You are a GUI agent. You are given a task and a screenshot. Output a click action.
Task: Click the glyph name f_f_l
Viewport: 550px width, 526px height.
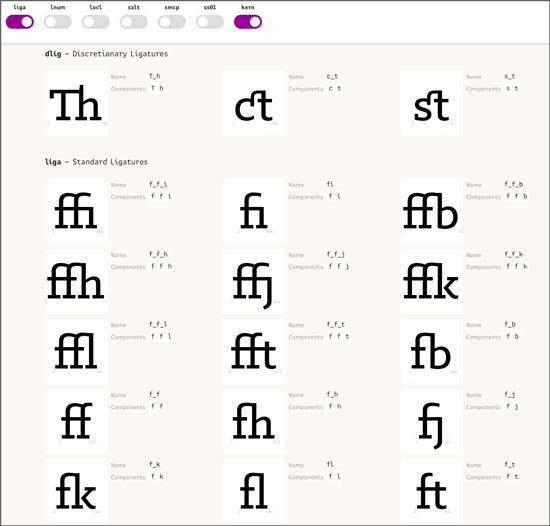158,324
